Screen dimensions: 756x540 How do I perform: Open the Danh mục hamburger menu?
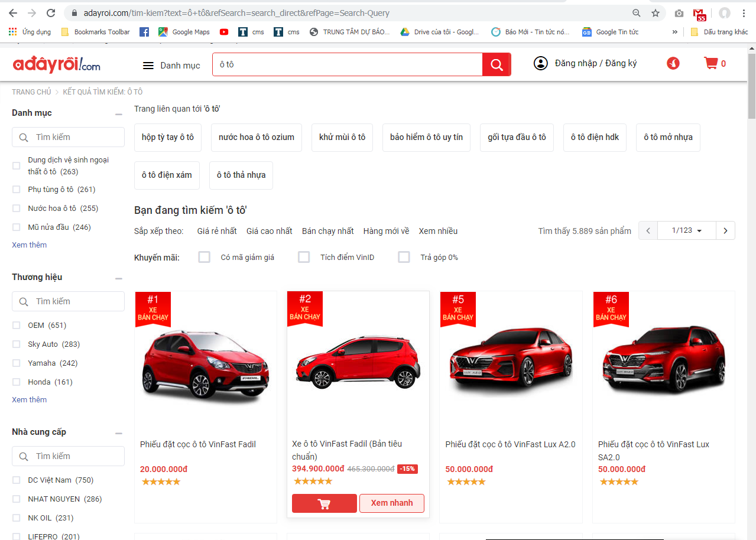click(x=148, y=66)
